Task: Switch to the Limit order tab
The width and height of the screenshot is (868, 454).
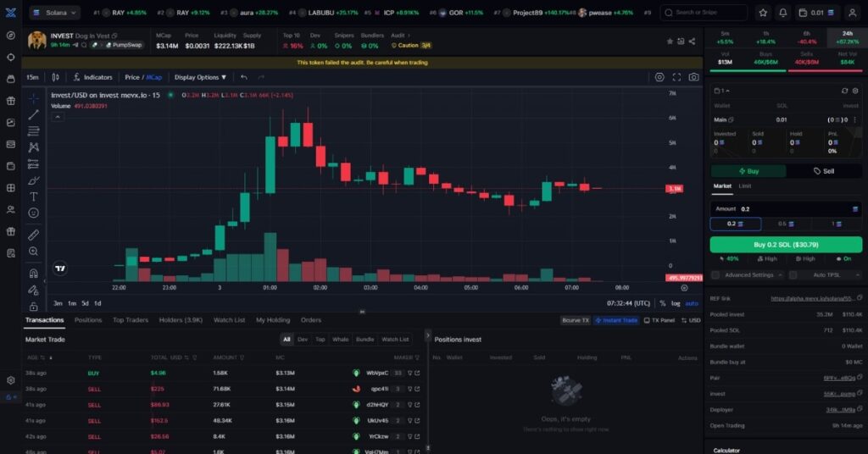Action: [x=745, y=186]
